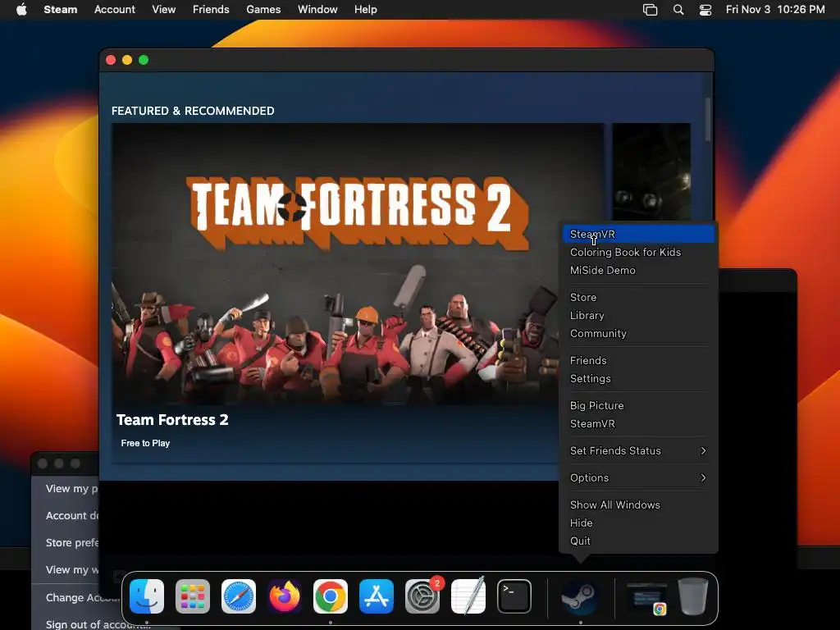Click the Steam icon in the dock

(580, 596)
